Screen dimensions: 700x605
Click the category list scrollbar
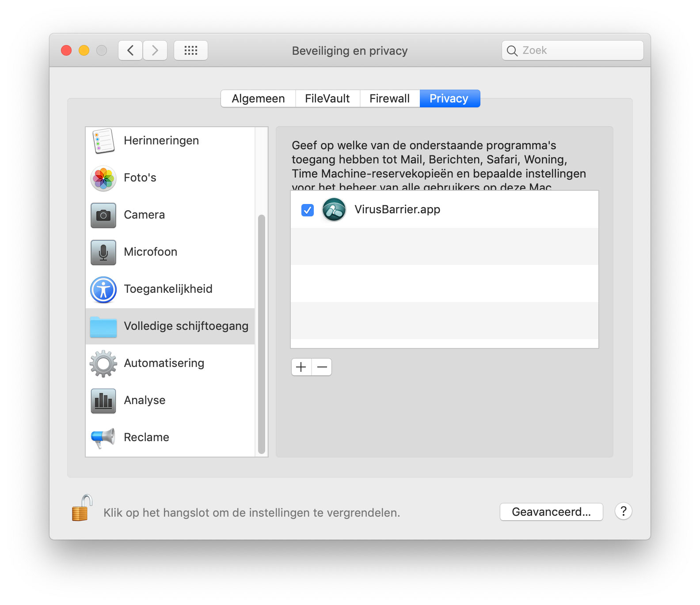point(262,334)
